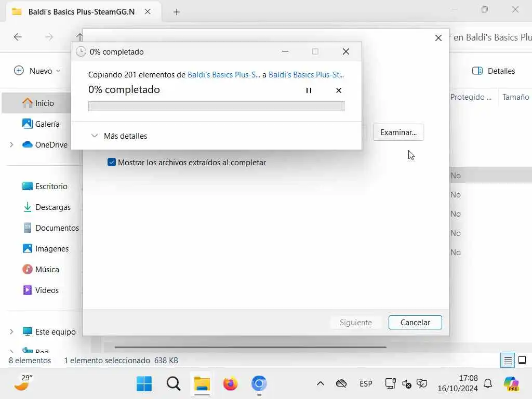
Task: Add a new File Explorer tab
Action: [177, 12]
